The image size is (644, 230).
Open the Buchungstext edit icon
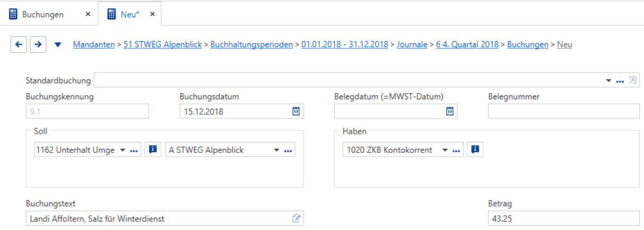(x=297, y=218)
